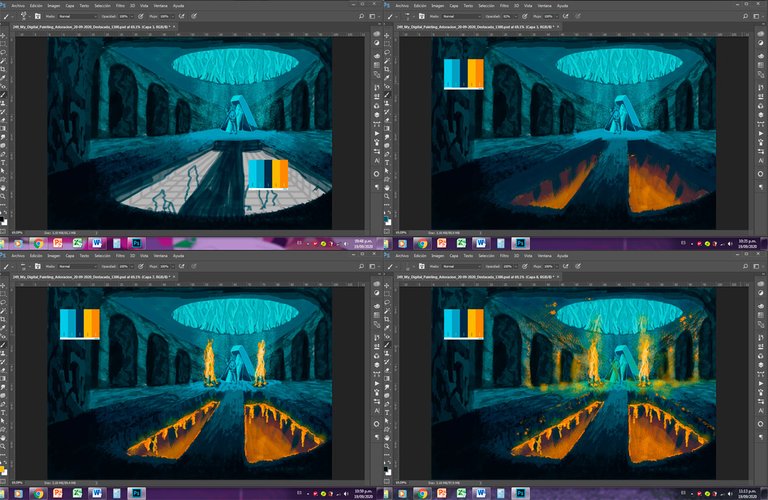Viewport: 768px width, 500px height.
Task: Select the Quick Selection tool in top-right window
Action: pyautogui.click(x=389, y=60)
